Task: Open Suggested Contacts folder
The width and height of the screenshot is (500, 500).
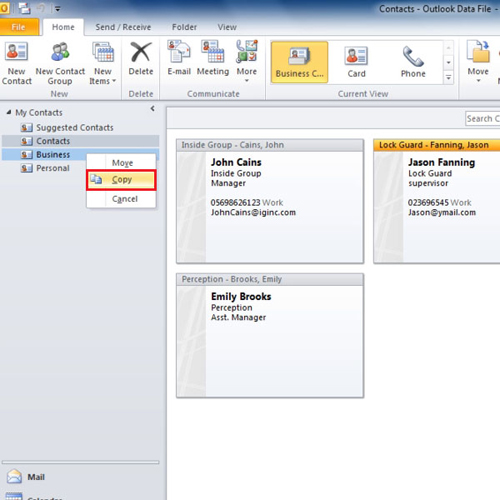Action: 75,127
